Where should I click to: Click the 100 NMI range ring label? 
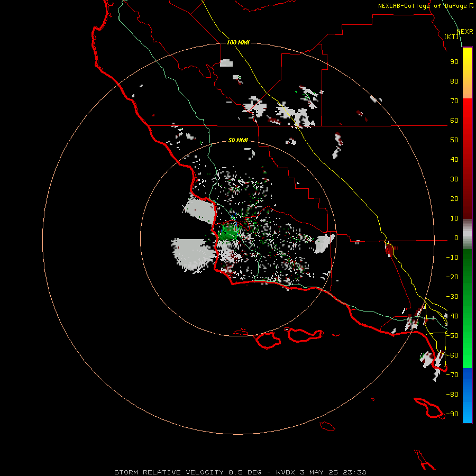tap(238, 42)
